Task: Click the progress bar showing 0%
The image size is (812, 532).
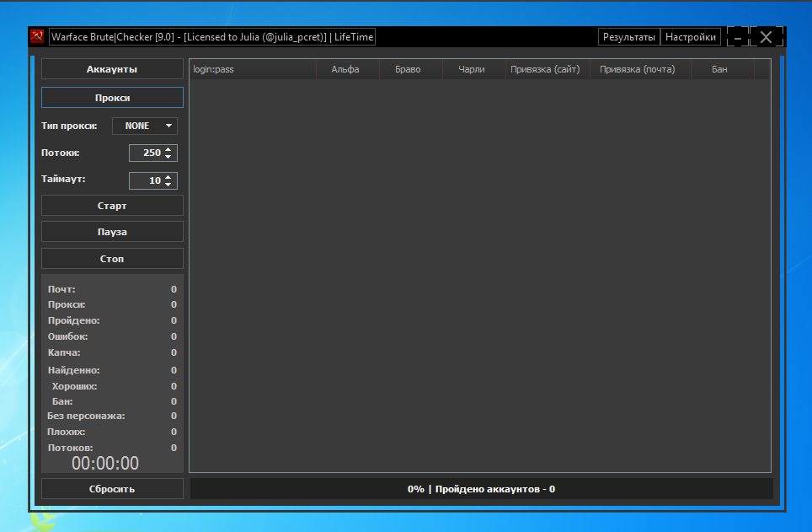Action: pos(481,489)
